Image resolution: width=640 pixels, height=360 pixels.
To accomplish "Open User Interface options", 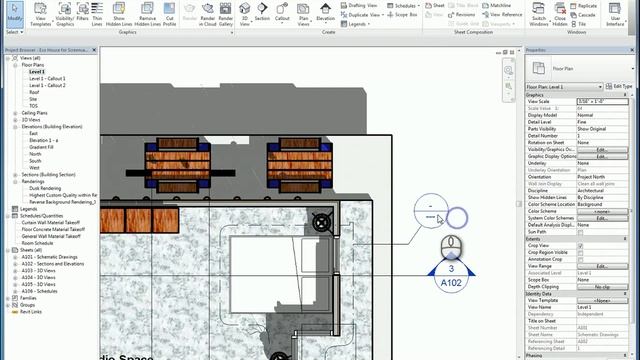I will 615,14.
